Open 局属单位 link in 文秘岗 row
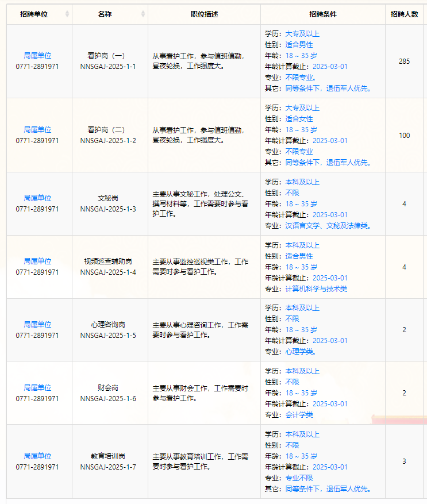 click(x=37, y=198)
